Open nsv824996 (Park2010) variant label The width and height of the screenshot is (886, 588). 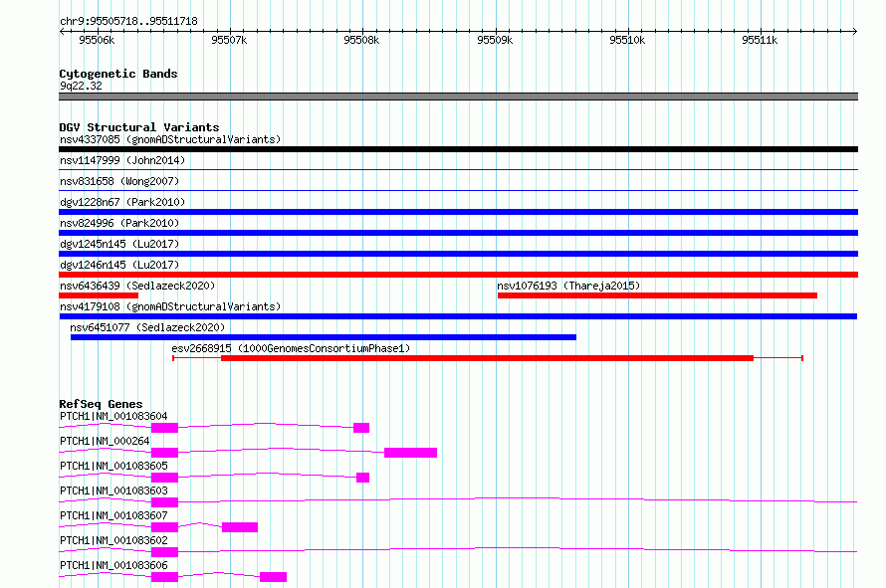click(119, 223)
